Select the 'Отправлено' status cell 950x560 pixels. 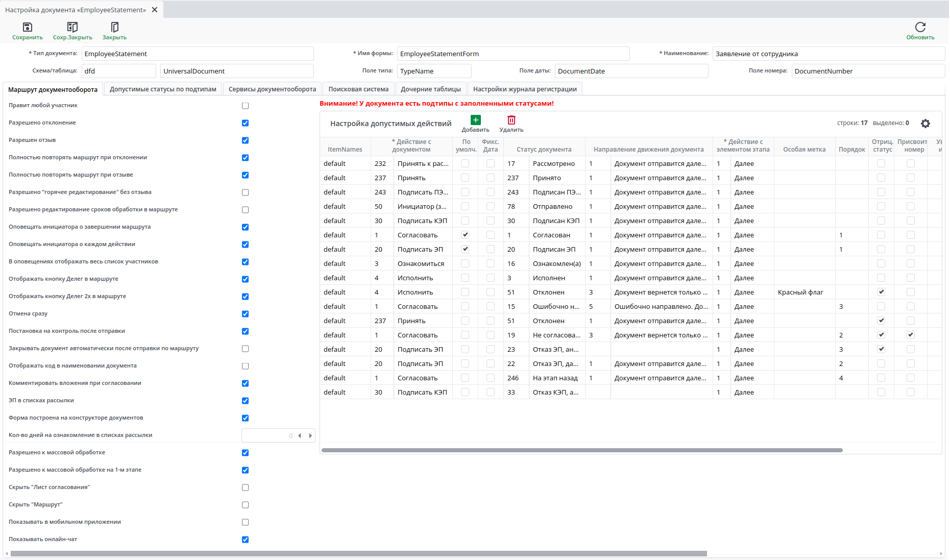556,206
